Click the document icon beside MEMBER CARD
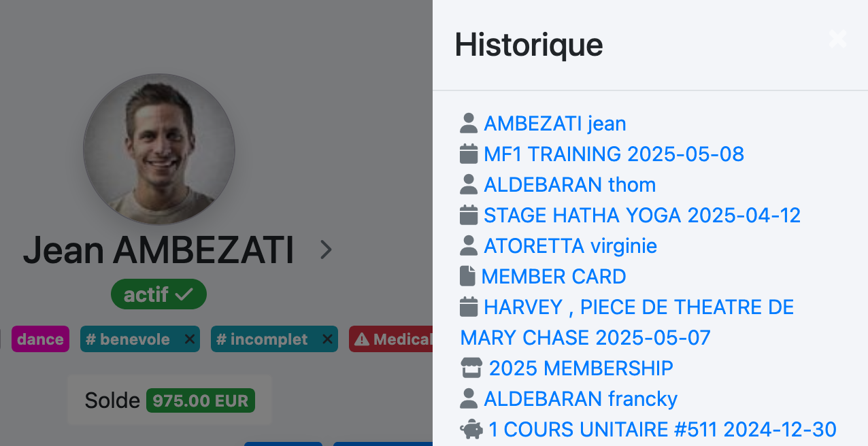 pos(467,276)
